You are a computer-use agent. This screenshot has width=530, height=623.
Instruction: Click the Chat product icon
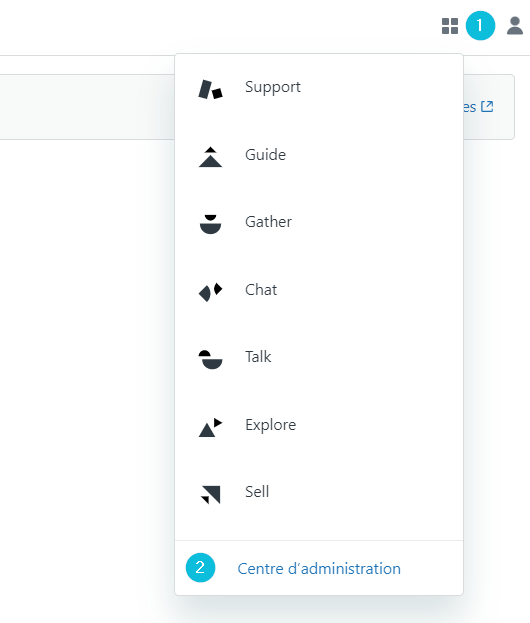point(211,292)
